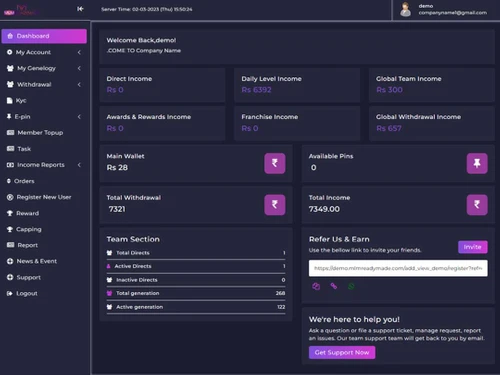The width and height of the screenshot is (500, 375).
Task: Click the Total Directs row
Action: (x=196, y=253)
